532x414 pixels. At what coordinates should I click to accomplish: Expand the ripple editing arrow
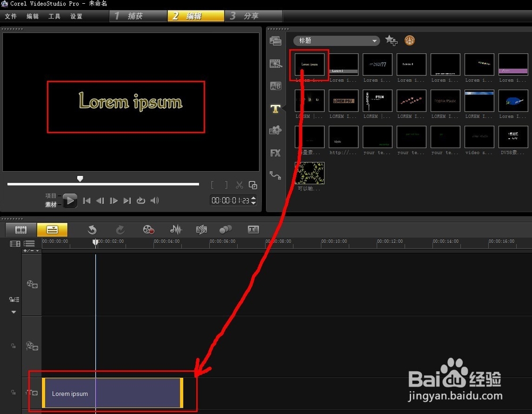14,312
